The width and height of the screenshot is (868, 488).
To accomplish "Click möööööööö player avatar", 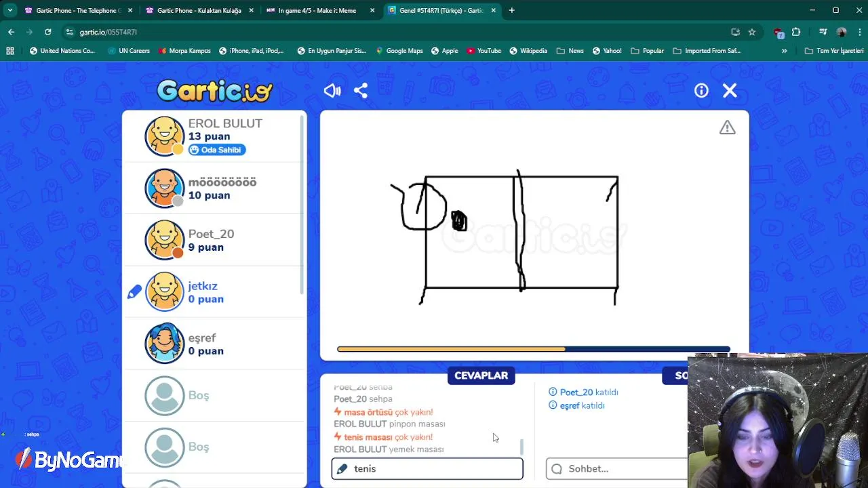I will [165, 188].
